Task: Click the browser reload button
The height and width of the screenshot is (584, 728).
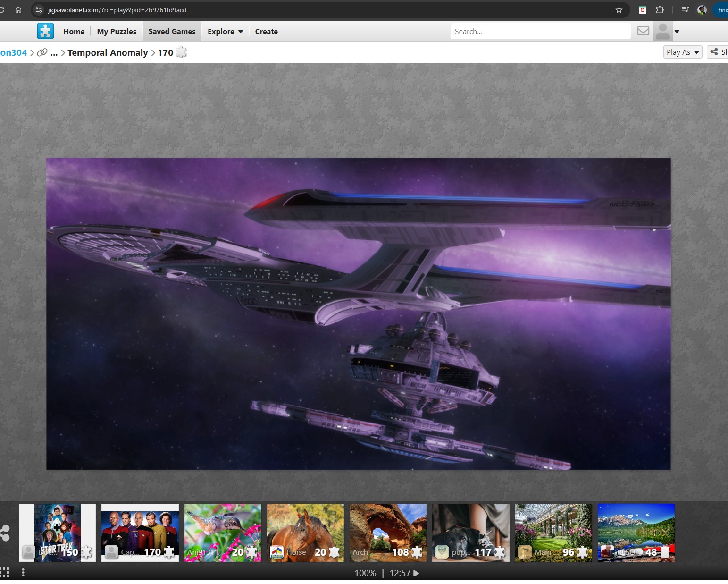Action: pyautogui.click(x=2, y=10)
